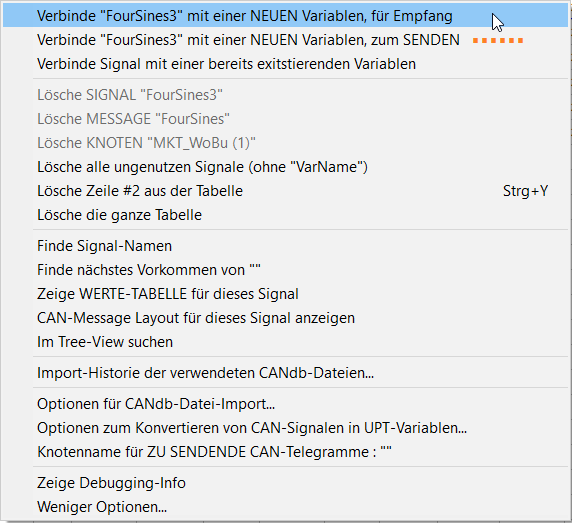Show WERTE-TABELLE für dieses Signal
572x523 pixels.
pyautogui.click(x=286, y=294)
